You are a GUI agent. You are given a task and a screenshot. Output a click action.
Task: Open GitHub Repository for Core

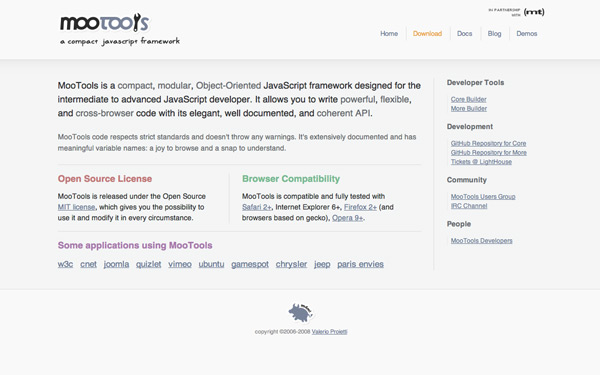[488, 143]
